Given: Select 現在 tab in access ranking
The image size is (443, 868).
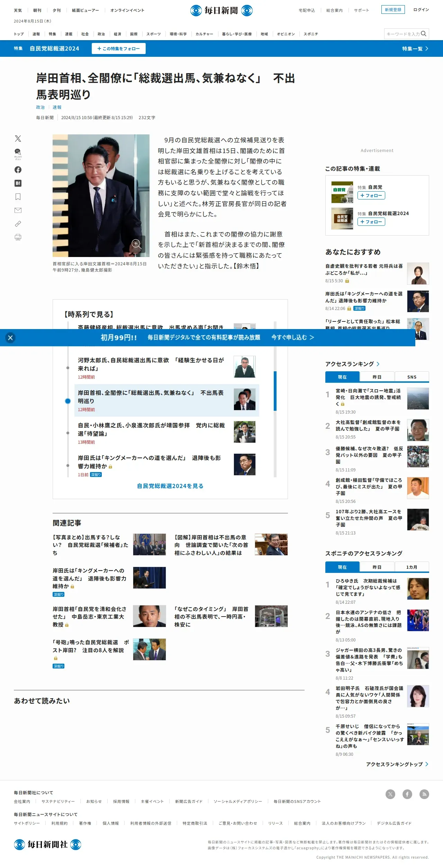Looking at the screenshot, I should 342,377.
